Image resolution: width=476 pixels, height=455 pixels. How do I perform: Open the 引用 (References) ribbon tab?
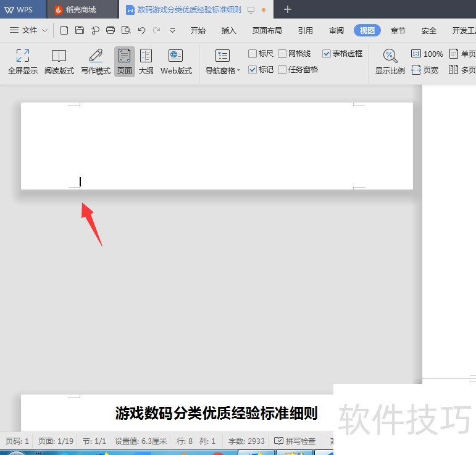[306, 30]
